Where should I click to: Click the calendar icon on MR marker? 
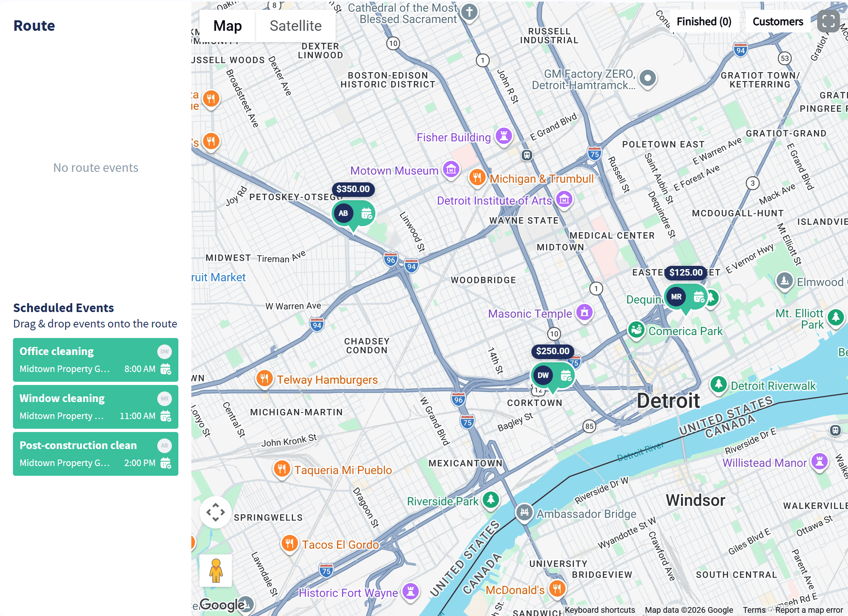click(x=699, y=297)
